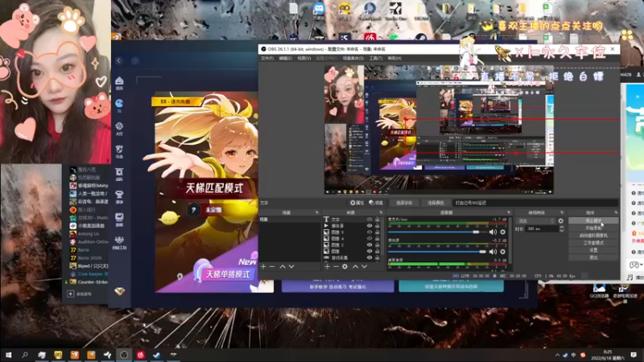Toggle visibility of 图像 2 source

[x=369, y=245]
